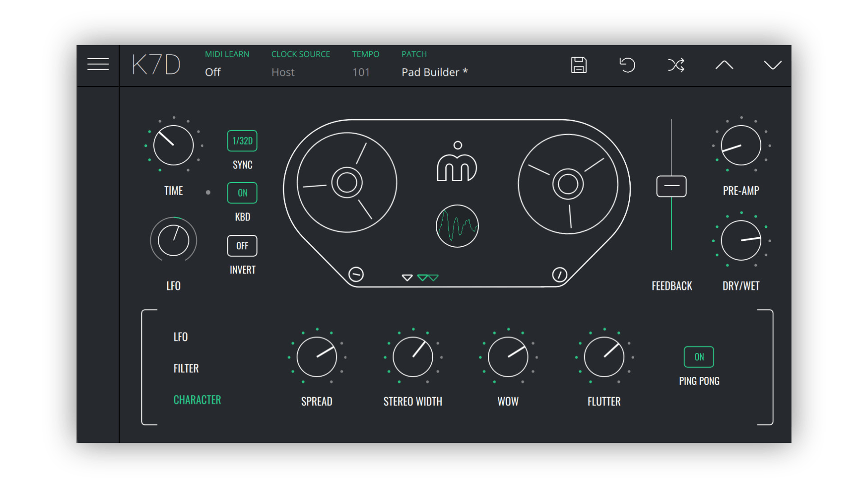Open the hamburger menu
868x488 pixels.
[98, 65]
